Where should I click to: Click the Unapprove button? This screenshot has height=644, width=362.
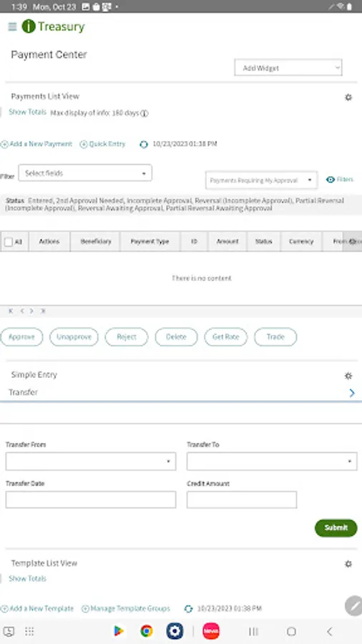coord(74,337)
